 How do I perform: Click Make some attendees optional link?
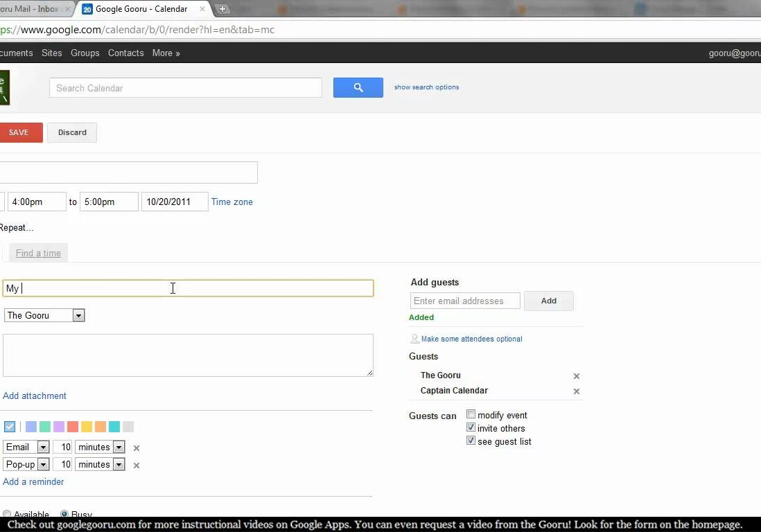[x=472, y=339]
